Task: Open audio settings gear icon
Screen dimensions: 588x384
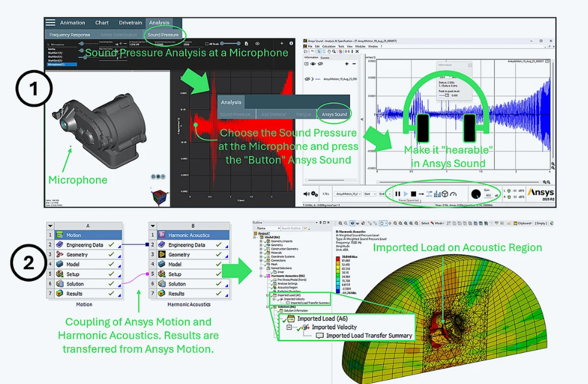Action: point(314,194)
